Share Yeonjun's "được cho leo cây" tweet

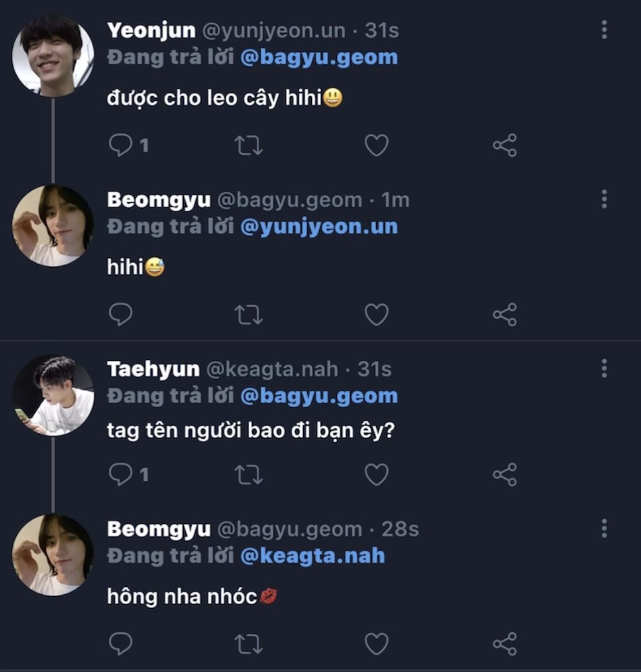(x=504, y=145)
